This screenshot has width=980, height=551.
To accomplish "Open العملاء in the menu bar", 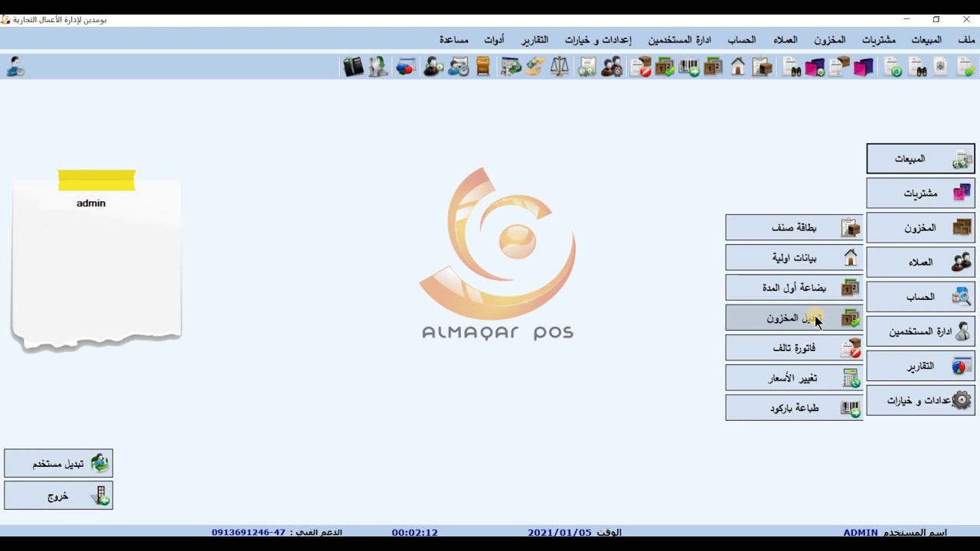I will [786, 40].
